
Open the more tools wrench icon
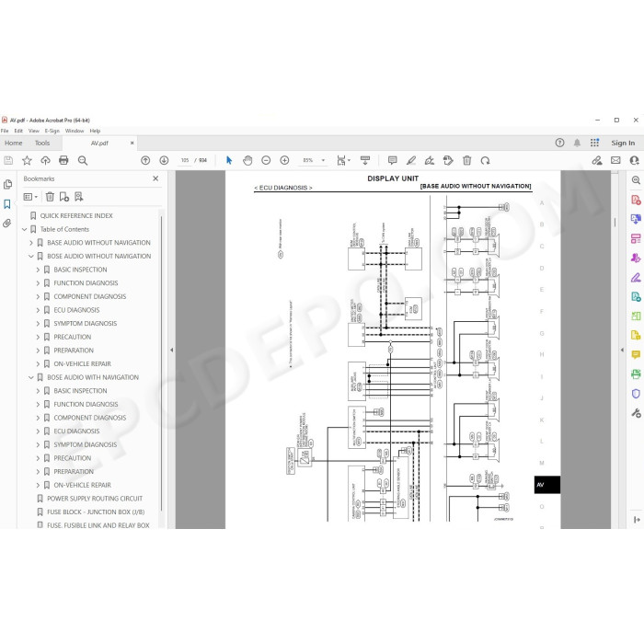coord(636,413)
